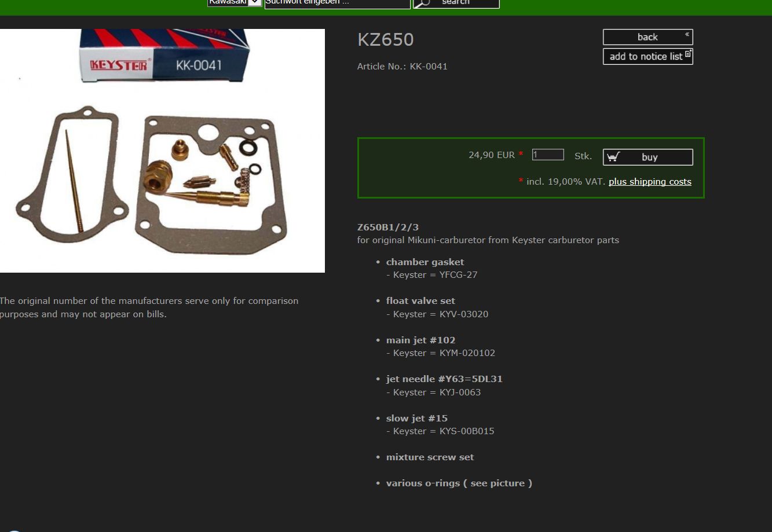Viewport: 772px width, 532px height.
Task: Click the Keyster box in the photo
Action: click(164, 56)
